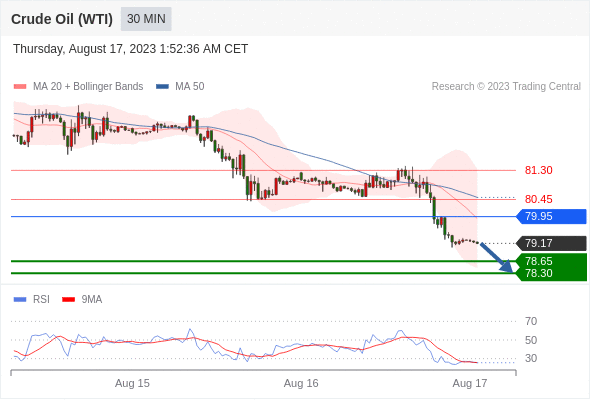Click the blue MA 50 legend swatch
Viewport: 590px width, 400px height.
(162, 87)
